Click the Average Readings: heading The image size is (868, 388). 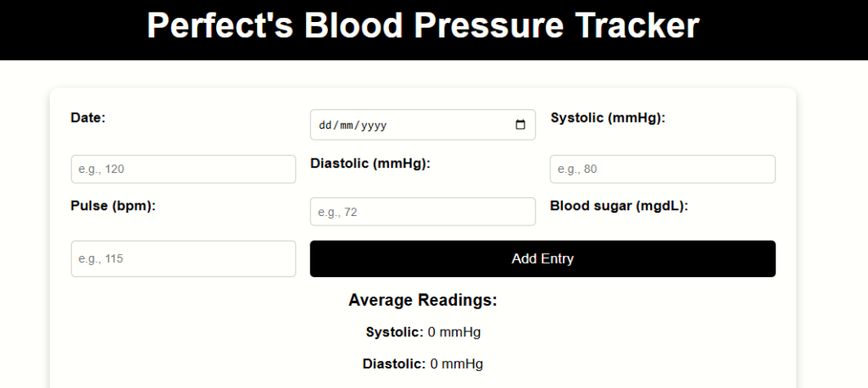coord(422,300)
